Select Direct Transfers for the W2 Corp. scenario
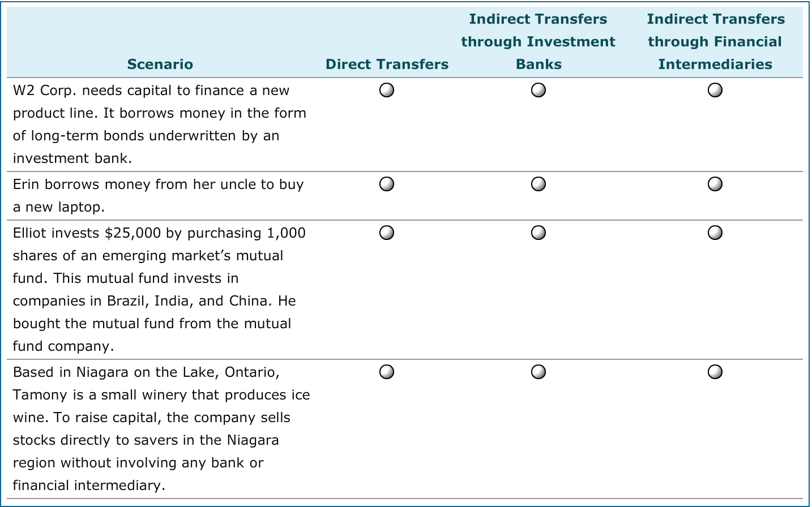The width and height of the screenshot is (812, 507). (x=386, y=90)
